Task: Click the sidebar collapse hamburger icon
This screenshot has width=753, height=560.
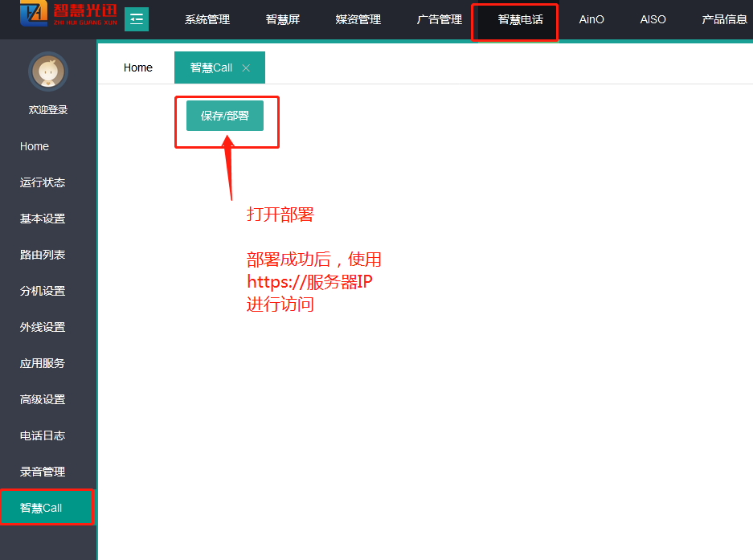Action: pos(137,19)
